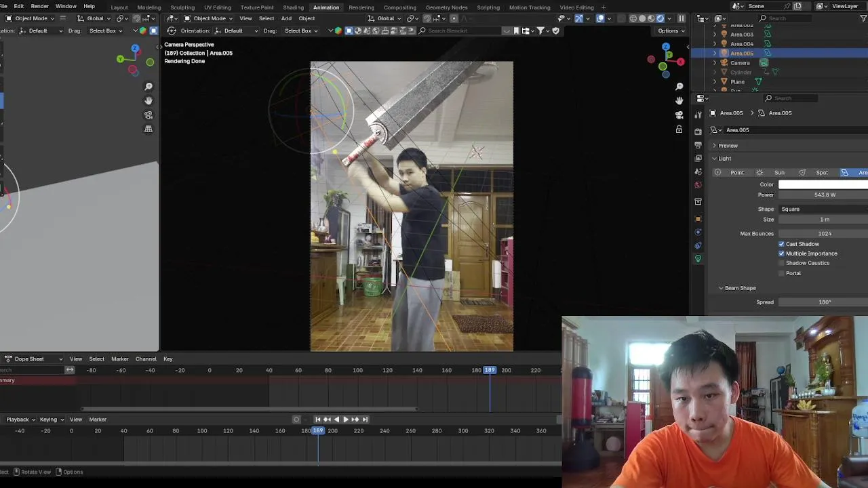The width and height of the screenshot is (868, 488).
Task: Click the light Color swatch
Action: [823, 184]
